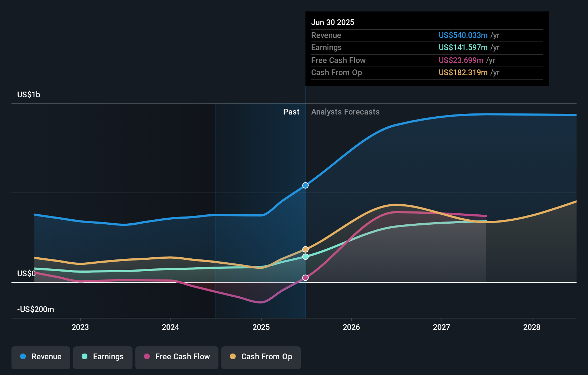Switch to the Past section of the chart
The image size is (588, 375).
[291, 112]
